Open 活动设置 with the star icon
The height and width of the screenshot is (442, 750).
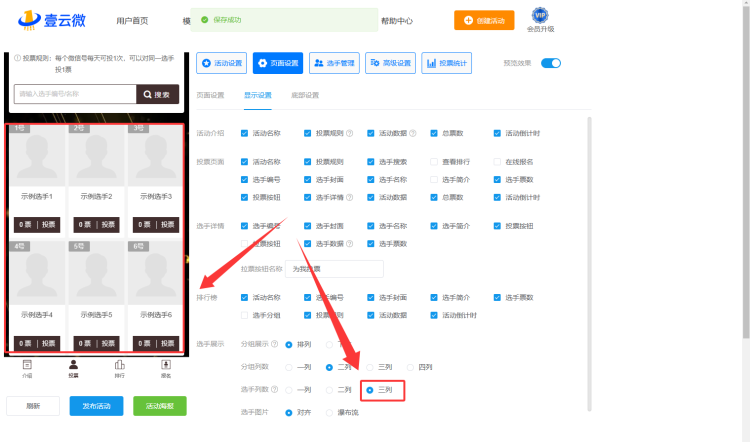tap(221, 63)
